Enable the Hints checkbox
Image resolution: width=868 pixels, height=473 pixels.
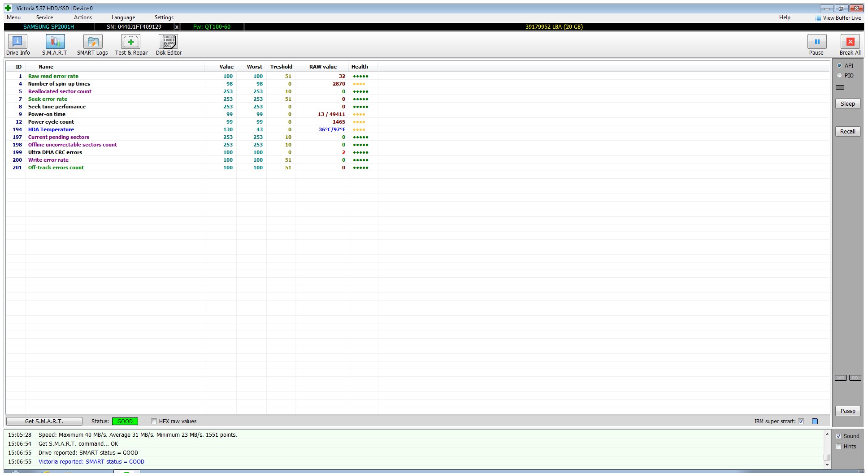(x=839, y=446)
